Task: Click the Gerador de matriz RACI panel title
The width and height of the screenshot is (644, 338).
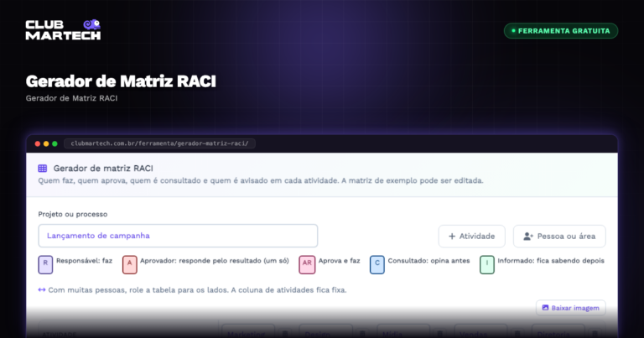Action: tap(103, 169)
